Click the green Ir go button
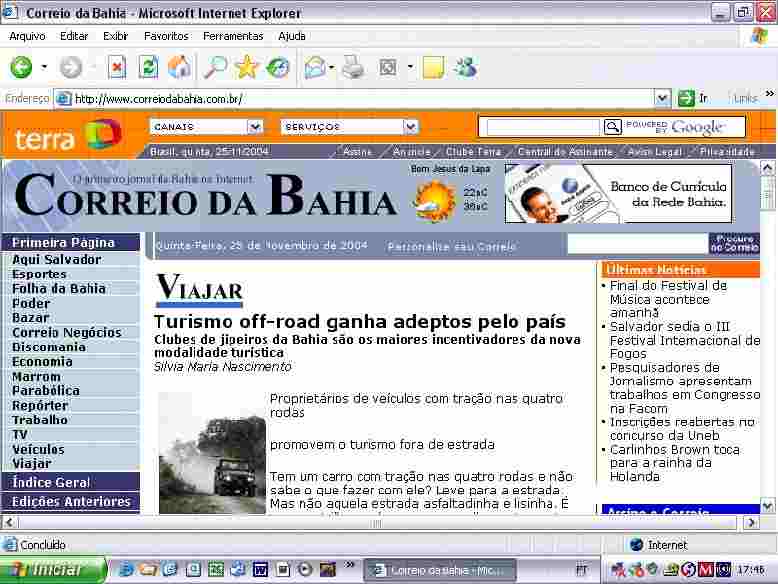Screen dimensions: 778x584 point(693,98)
